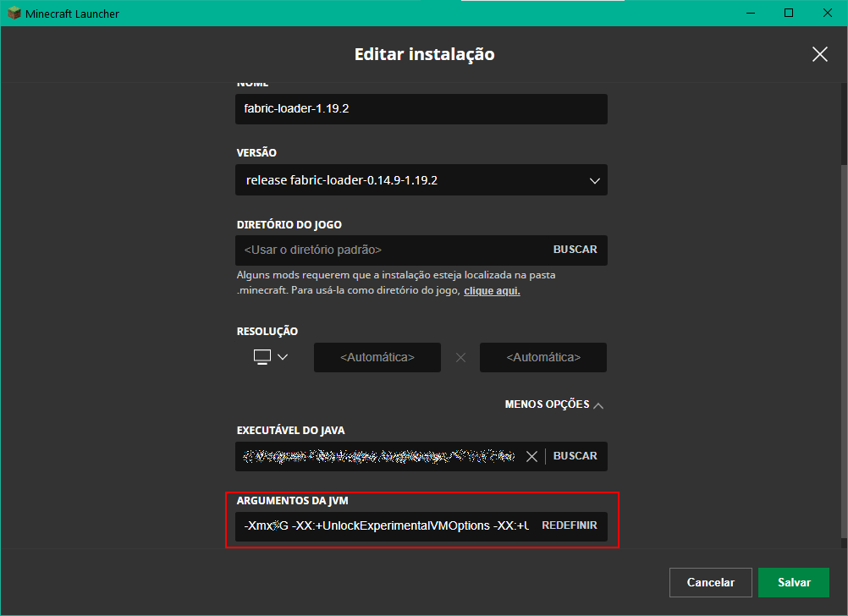This screenshot has height=616, width=848.
Task: Cancel editing with Cancelar
Action: coord(711,582)
